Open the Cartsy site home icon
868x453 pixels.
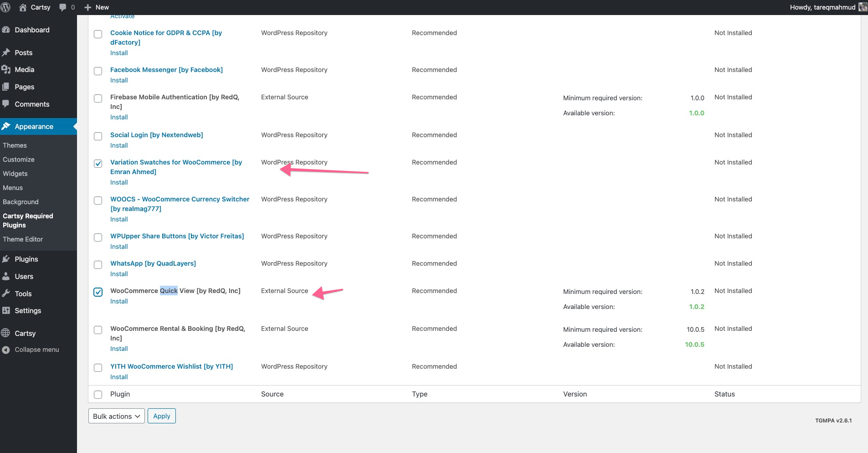point(23,7)
